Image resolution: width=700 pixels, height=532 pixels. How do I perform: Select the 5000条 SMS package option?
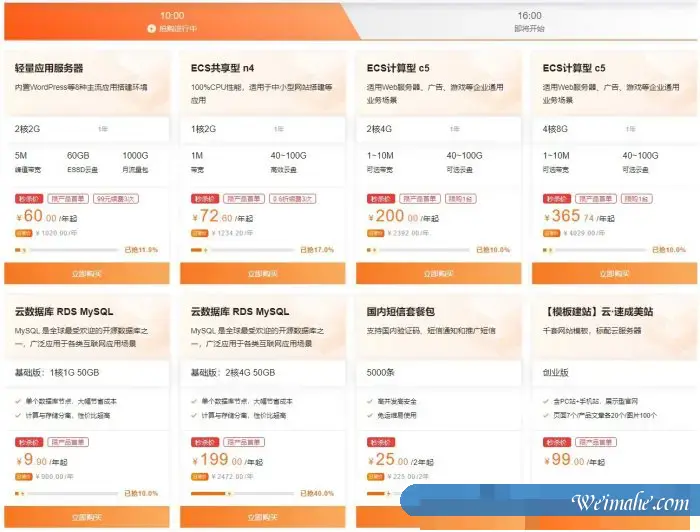[380, 373]
